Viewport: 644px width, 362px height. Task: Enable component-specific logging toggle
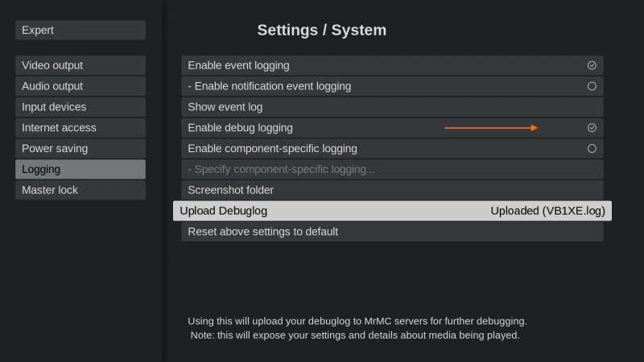[592, 149]
